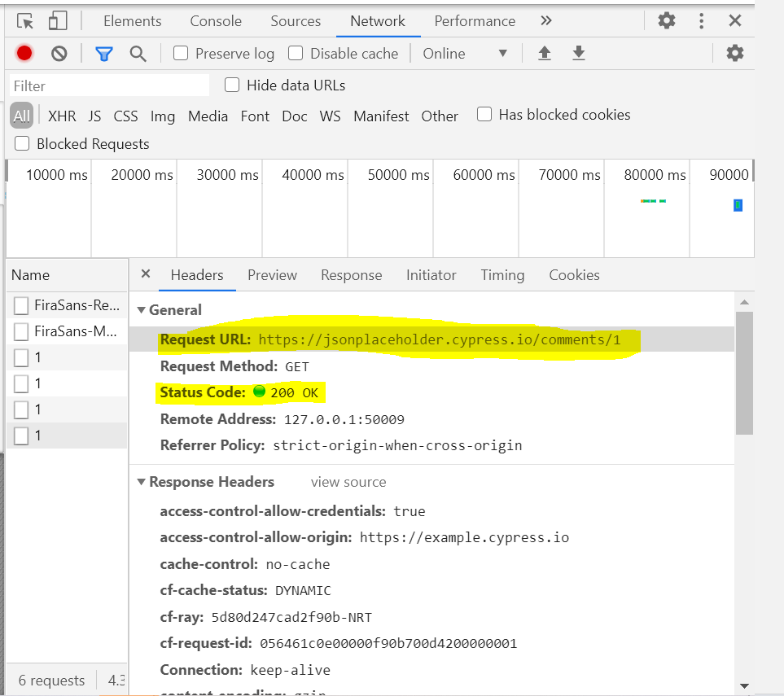Image resolution: width=784 pixels, height=696 pixels.
Task: Open Network settings gear icon
Action: tap(734, 53)
